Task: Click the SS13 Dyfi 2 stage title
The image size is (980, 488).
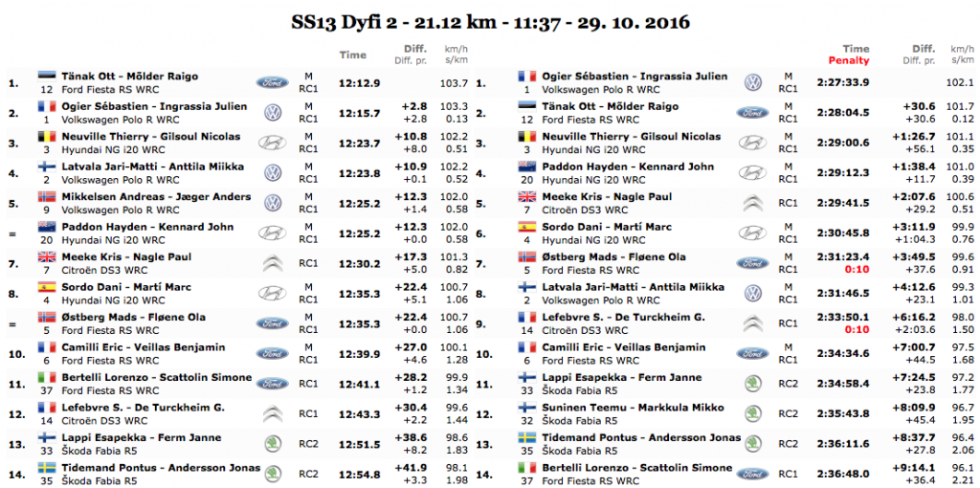Action: tap(489, 20)
